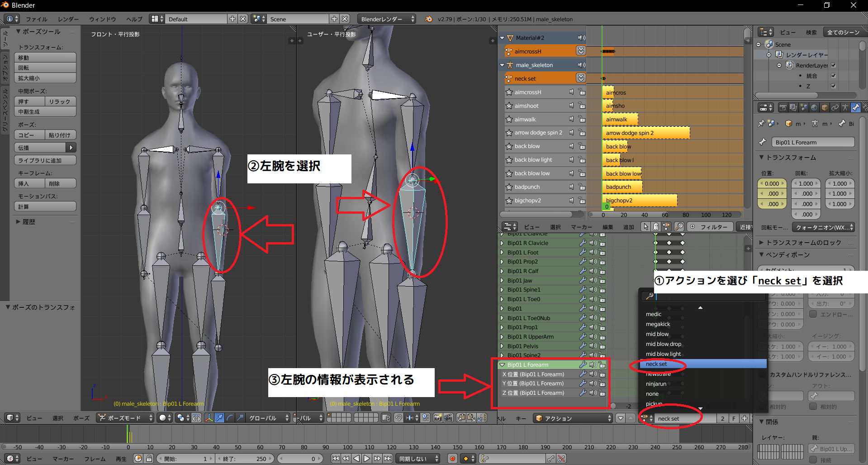Mute the Bip01 Pelvis channel
The width and height of the screenshot is (868, 465).
click(x=593, y=346)
